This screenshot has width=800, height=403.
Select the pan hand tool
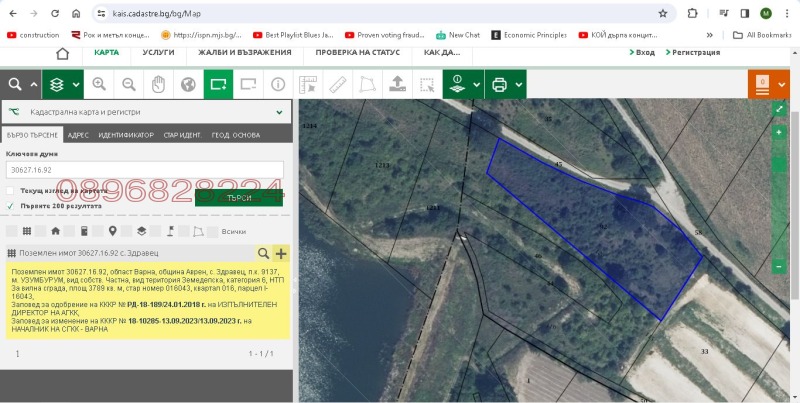[x=158, y=84]
